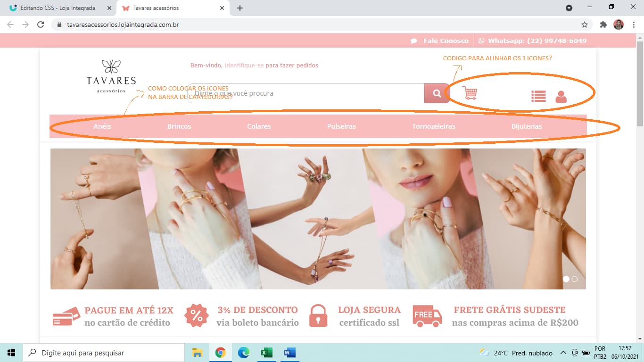Screen dimensions: 644x362
Task: Open a new browser tab
Action: (239, 8)
